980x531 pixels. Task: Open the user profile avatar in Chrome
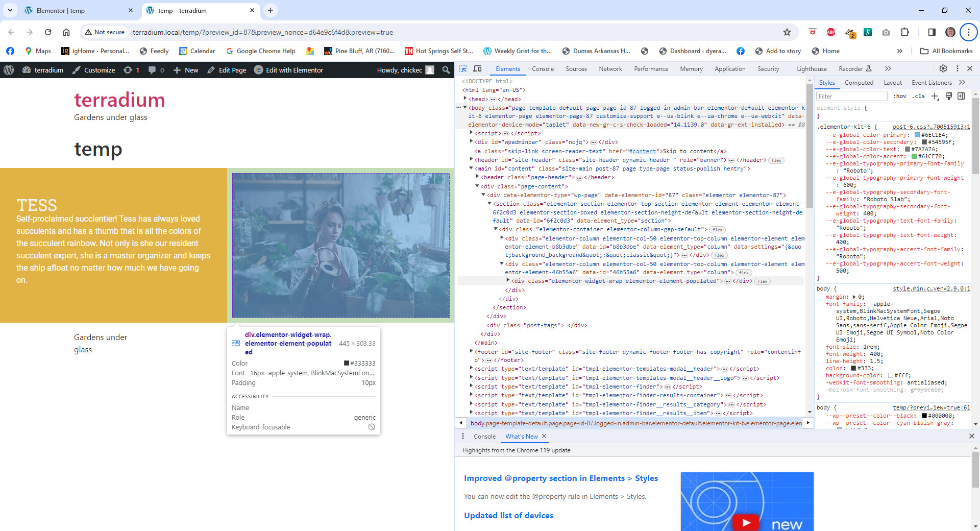(x=950, y=32)
